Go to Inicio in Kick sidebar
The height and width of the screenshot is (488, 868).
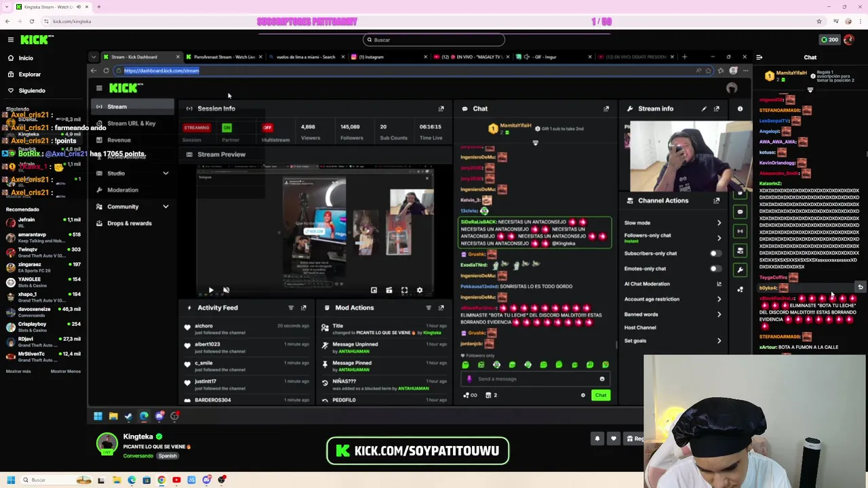click(26, 58)
